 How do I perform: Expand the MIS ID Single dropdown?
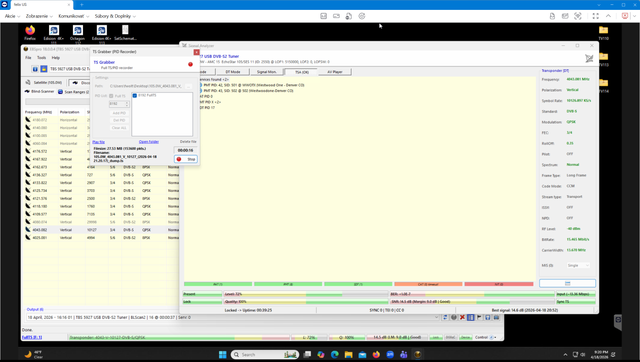click(x=578, y=265)
